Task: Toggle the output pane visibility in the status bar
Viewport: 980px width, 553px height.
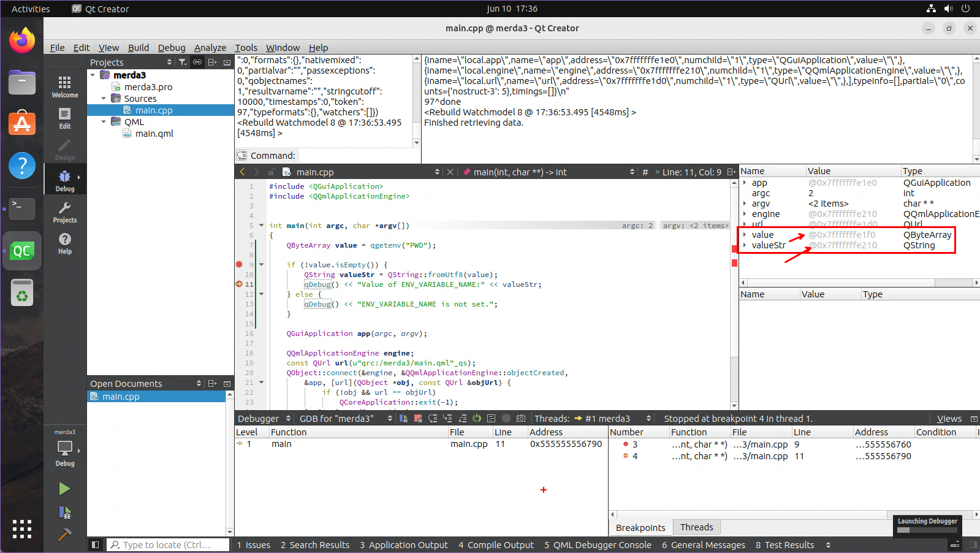Action: [x=954, y=544]
